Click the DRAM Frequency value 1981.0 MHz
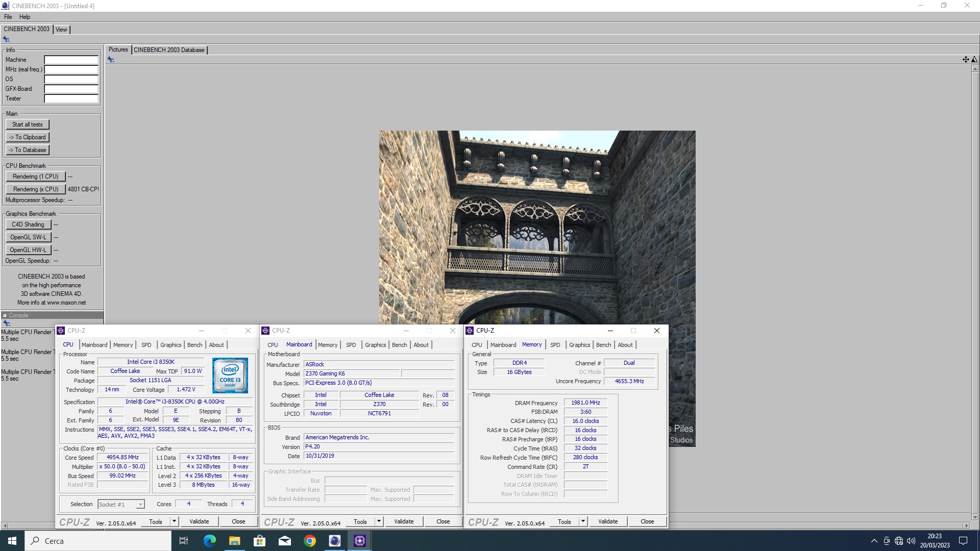This screenshot has height=551, width=980. click(585, 403)
